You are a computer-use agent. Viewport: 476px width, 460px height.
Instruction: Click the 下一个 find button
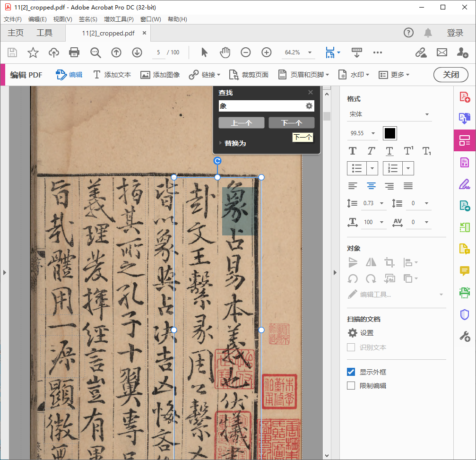click(x=291, y=123)
